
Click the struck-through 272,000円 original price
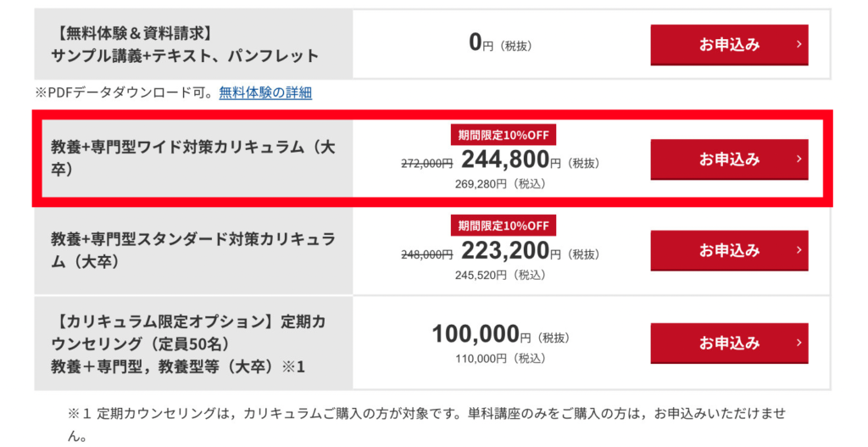[427, 164]
